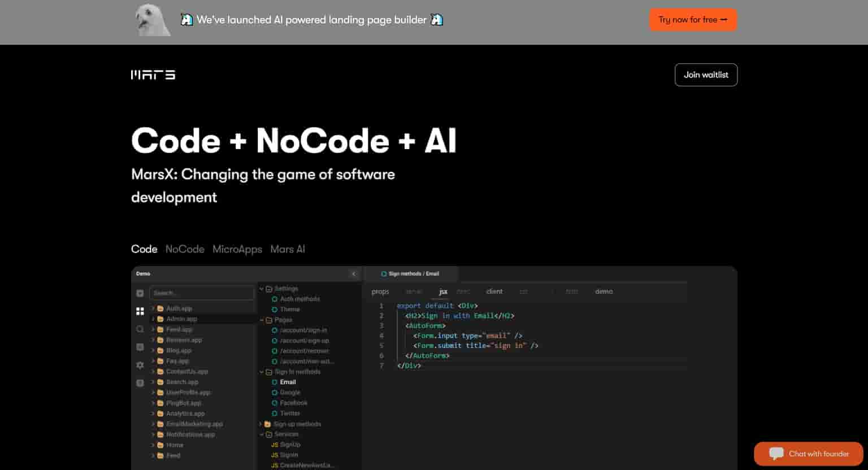Select Email under Sign in methods

(x=288, y=382)
